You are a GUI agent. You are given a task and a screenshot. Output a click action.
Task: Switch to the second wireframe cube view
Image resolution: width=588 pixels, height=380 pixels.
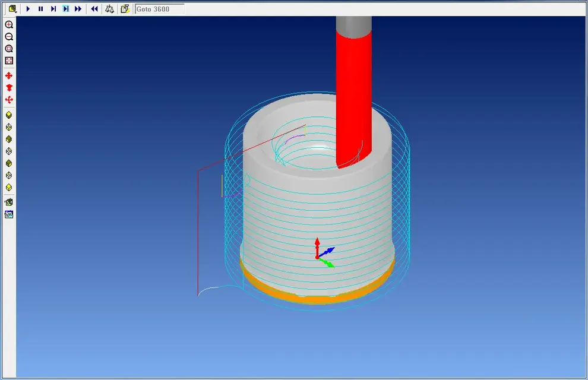point(9,151)
